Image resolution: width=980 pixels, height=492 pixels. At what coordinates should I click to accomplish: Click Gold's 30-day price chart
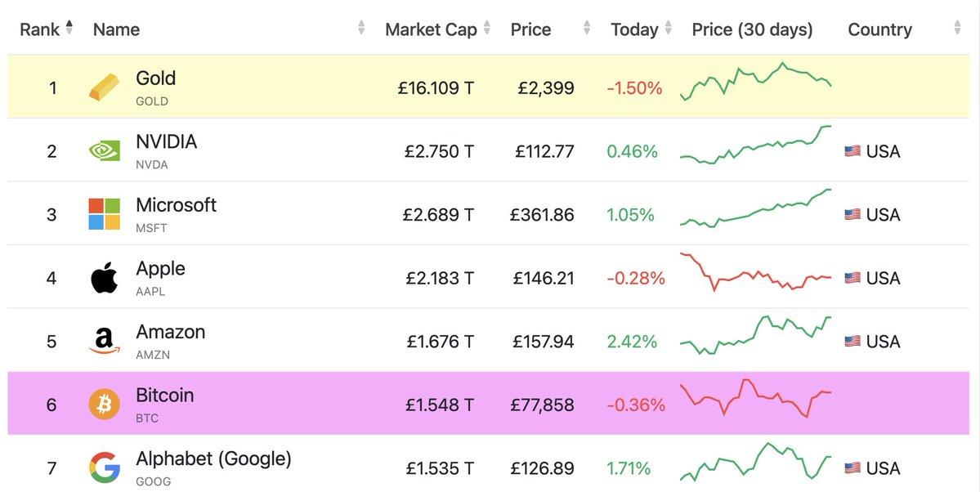pyautogui.click(x=755, y=82)
